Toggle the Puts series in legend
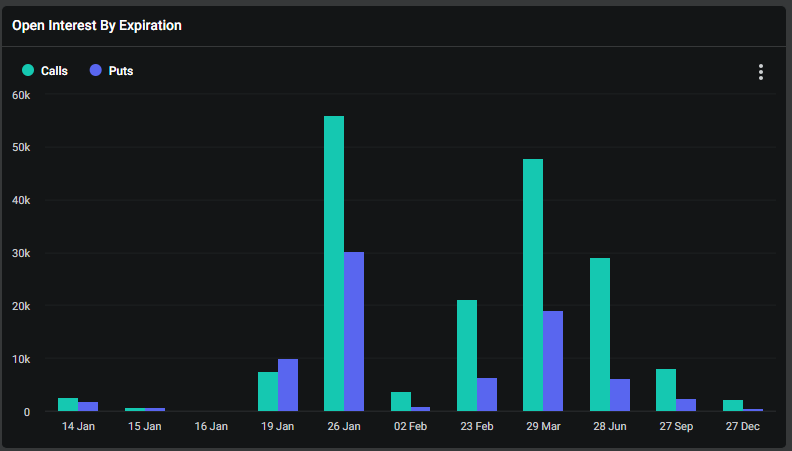 click(112, 71)
